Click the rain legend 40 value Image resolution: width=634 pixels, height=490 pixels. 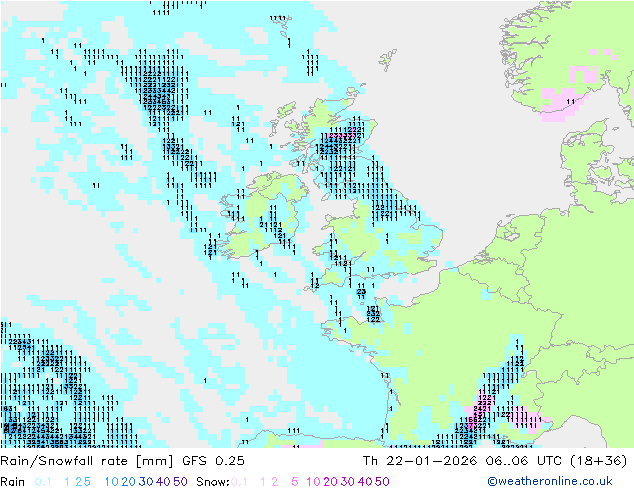click(163, 482)
